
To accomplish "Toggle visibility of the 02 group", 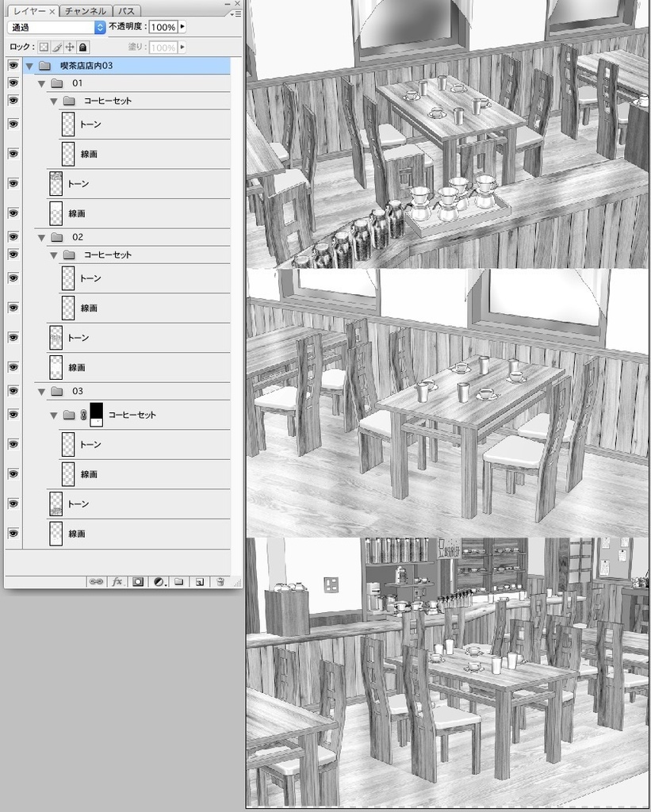I will (11, 236).
